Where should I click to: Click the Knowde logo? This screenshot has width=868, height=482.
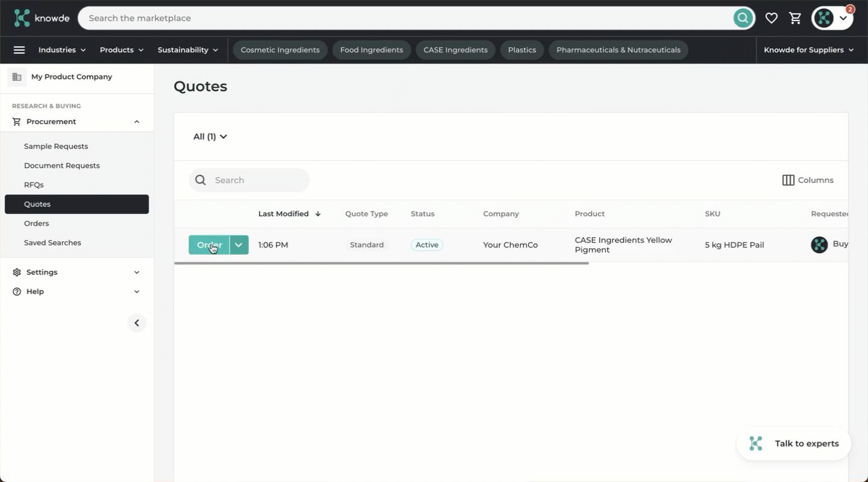point(42,18)
